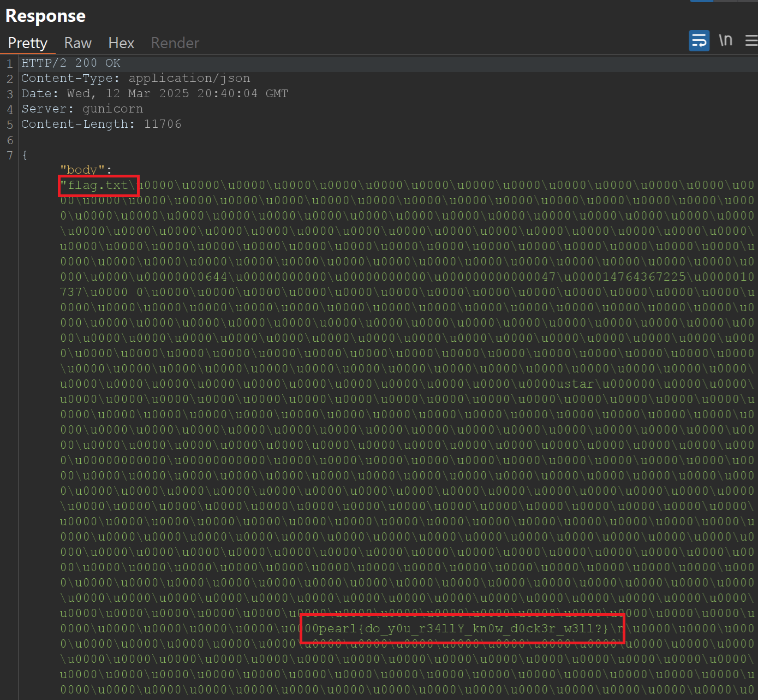This screenshot has width=758, height=700.
Task: Click the highlighted pearl{...} flag string
Action: [463, 629]
